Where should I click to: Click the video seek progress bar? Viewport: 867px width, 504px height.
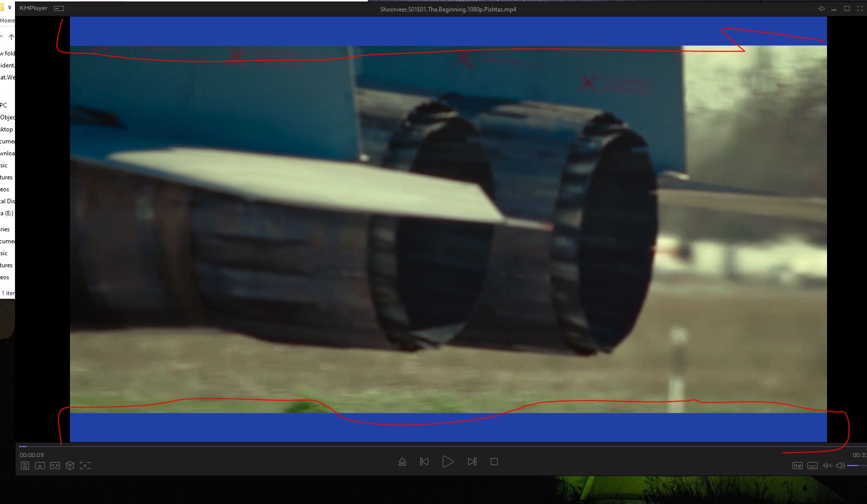click(x=400, y=447)
